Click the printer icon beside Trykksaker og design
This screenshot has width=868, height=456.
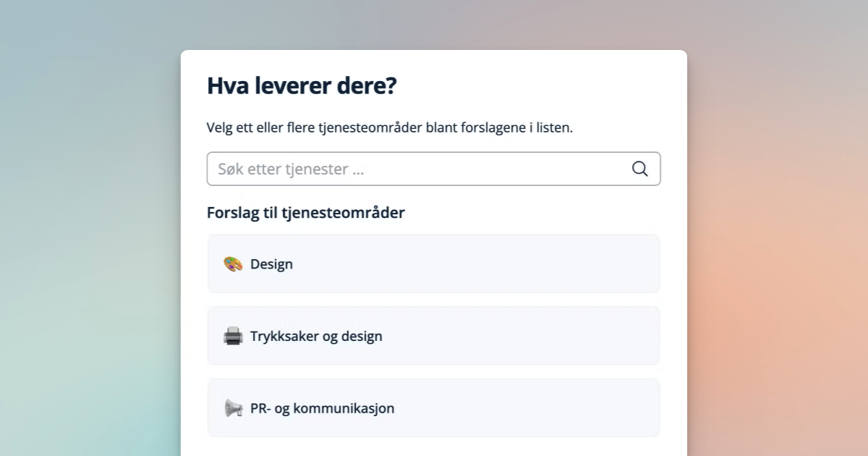[x=232, y=335]
